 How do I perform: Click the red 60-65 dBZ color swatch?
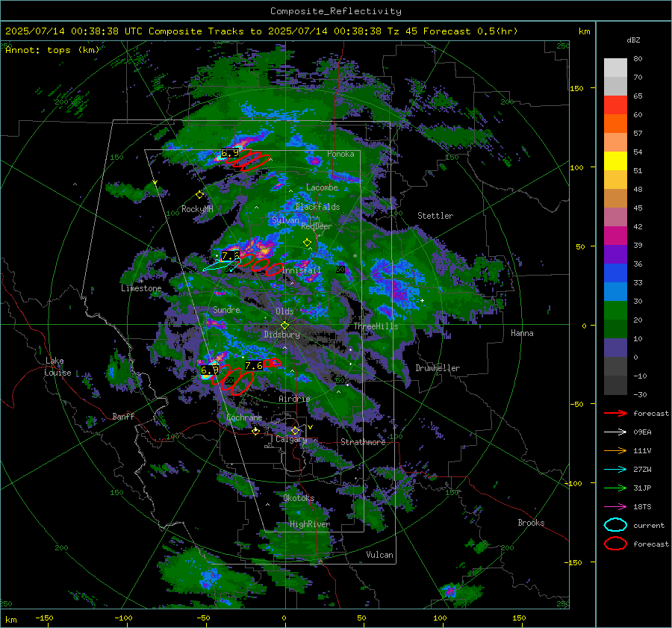click(x=615, y=105)
